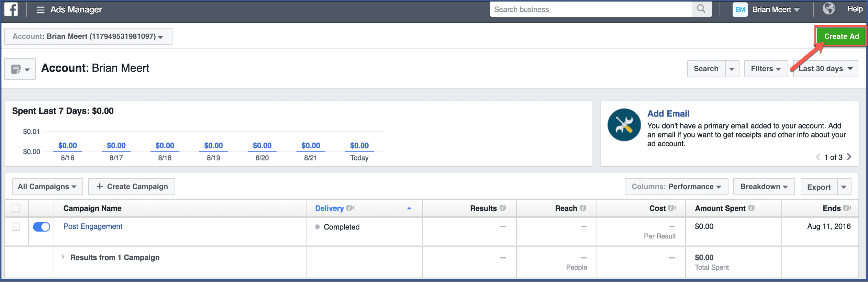
Task: Check the select-all campaigns checkbox
Action: pyautogui.click(x=16, y=208)
